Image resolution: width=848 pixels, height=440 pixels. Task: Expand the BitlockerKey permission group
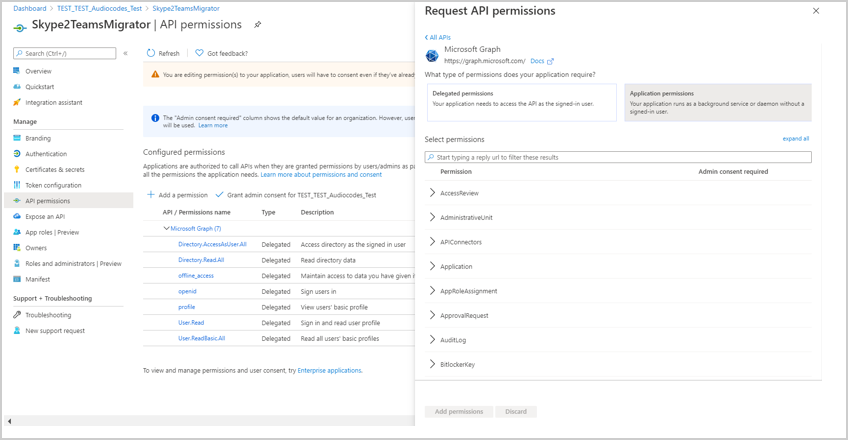(x=432, y=364)
